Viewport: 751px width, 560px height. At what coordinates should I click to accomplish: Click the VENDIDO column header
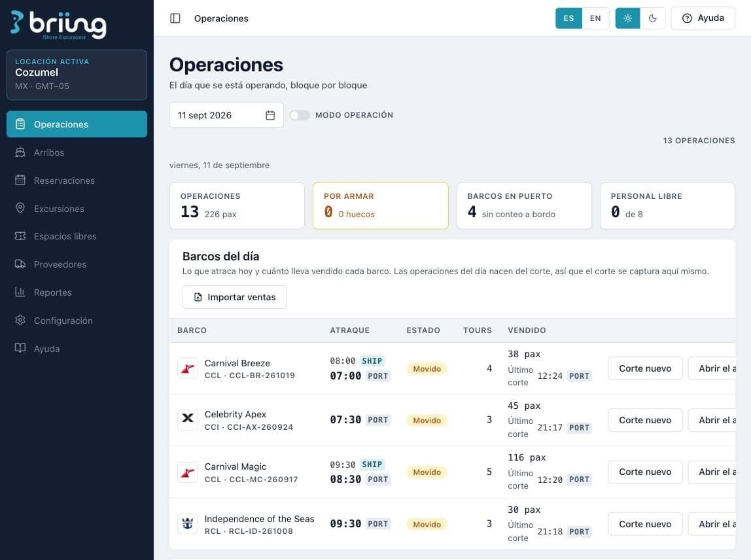point(527,330)
